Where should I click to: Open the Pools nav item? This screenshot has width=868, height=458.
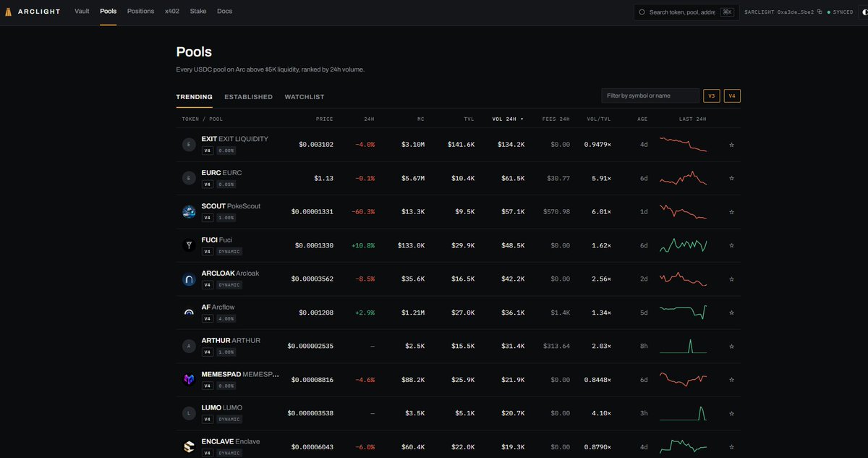click(108, 12)
